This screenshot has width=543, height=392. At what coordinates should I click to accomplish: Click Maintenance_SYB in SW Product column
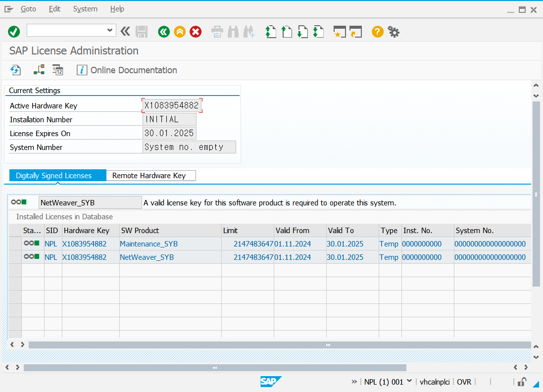148,244
